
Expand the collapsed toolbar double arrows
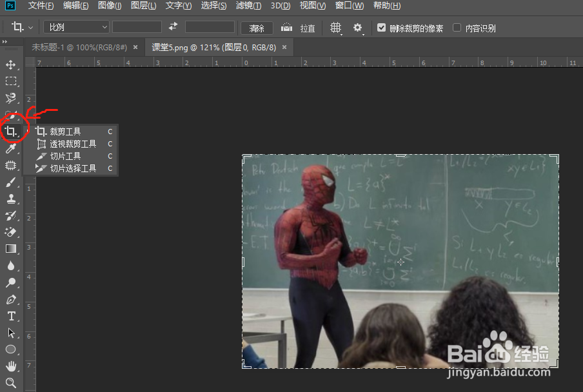[x=5, y=42]
